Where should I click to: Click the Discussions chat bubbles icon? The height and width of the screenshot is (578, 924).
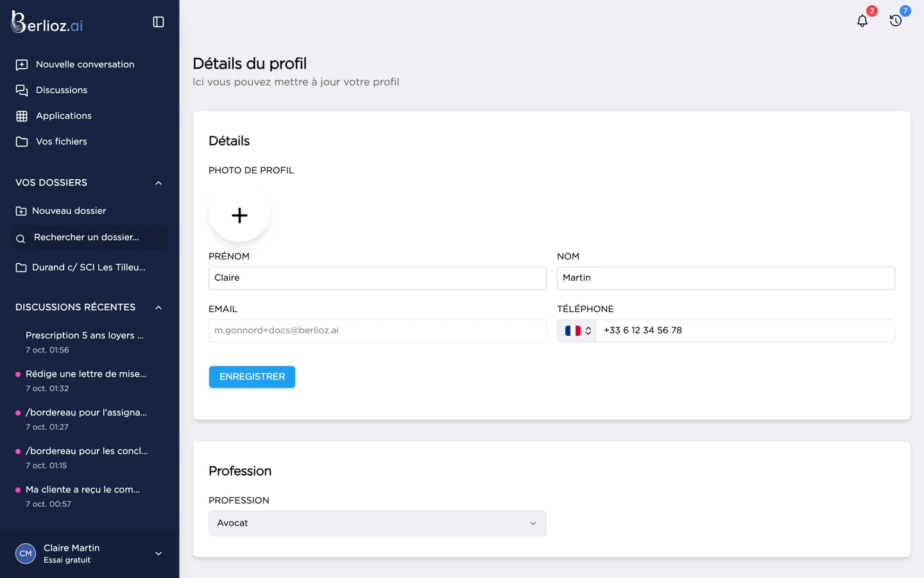tap(22, 91)
